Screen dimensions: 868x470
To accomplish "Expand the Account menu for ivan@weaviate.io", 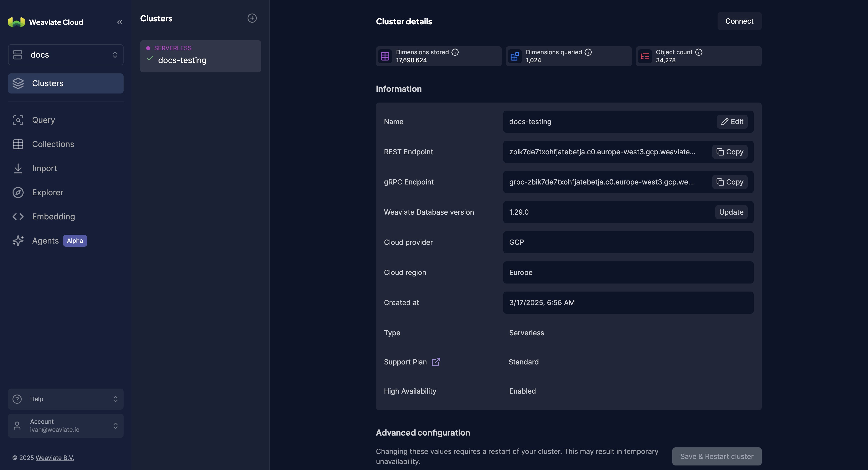I will pos(66,426).
